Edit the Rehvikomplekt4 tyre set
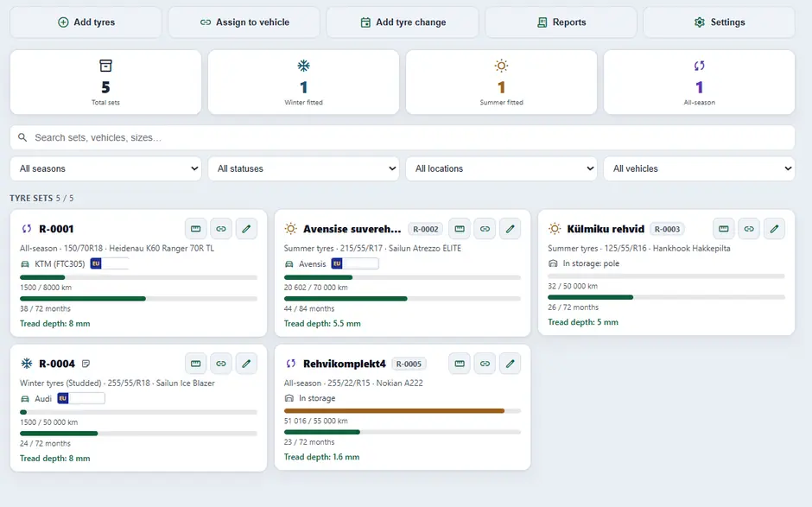 (x=510, y=364)
